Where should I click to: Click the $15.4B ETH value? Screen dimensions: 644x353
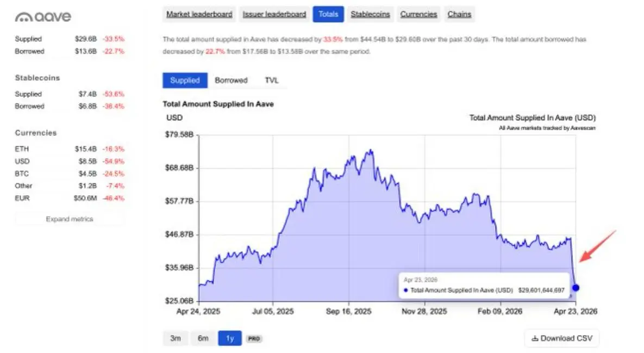coord(85,149)
